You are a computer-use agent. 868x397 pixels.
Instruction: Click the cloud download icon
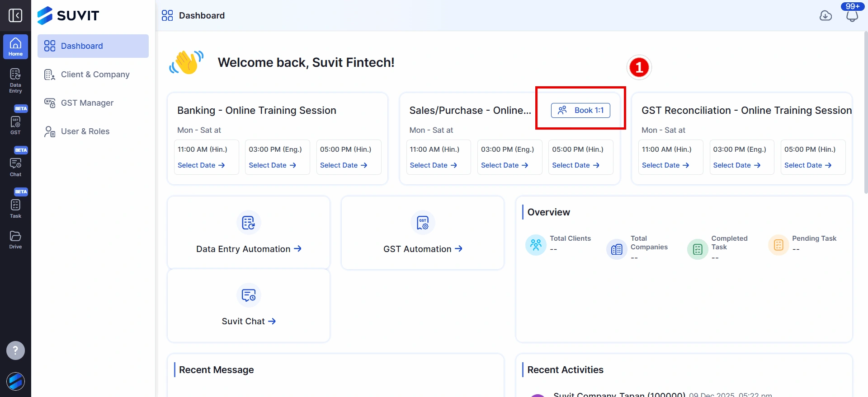(x=826, y=16)
